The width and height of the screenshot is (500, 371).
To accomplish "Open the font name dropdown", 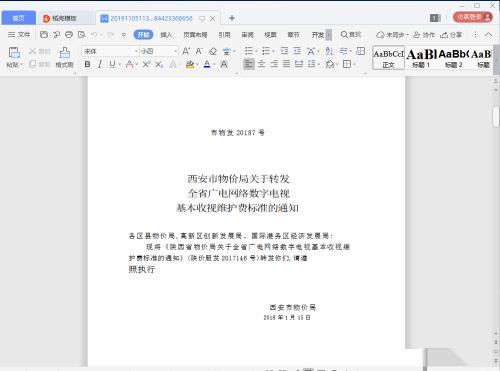I will click(110, 51).
